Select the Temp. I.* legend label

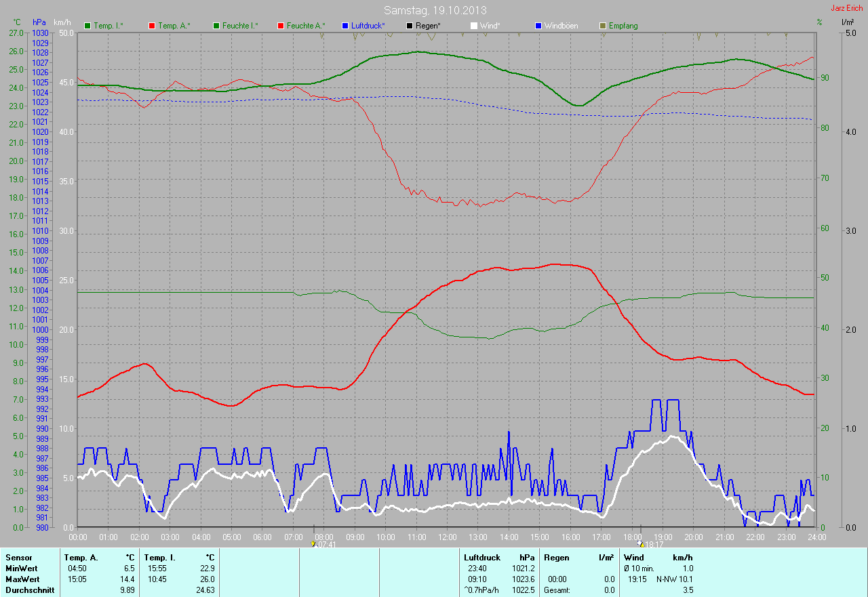pos(108,26)
